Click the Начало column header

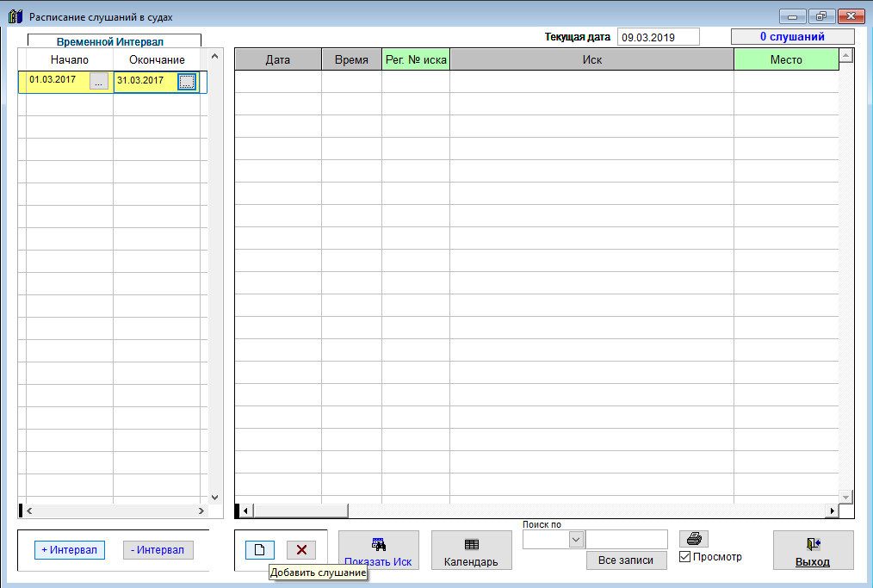[70, 59]
